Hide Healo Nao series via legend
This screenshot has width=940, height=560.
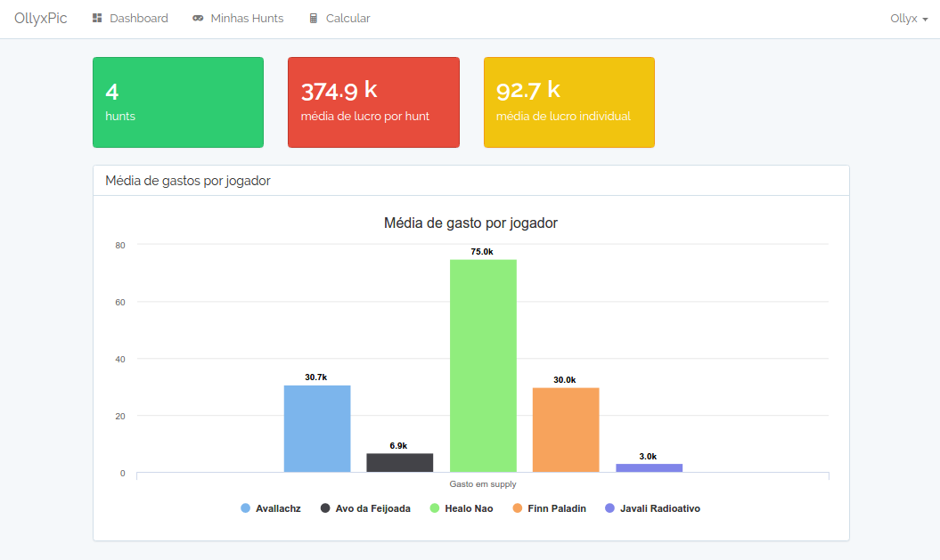(x=468, y=508)
